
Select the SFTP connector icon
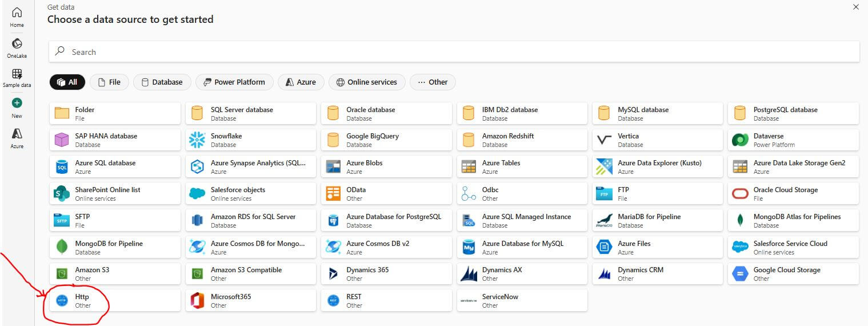(x=62, y=220)
